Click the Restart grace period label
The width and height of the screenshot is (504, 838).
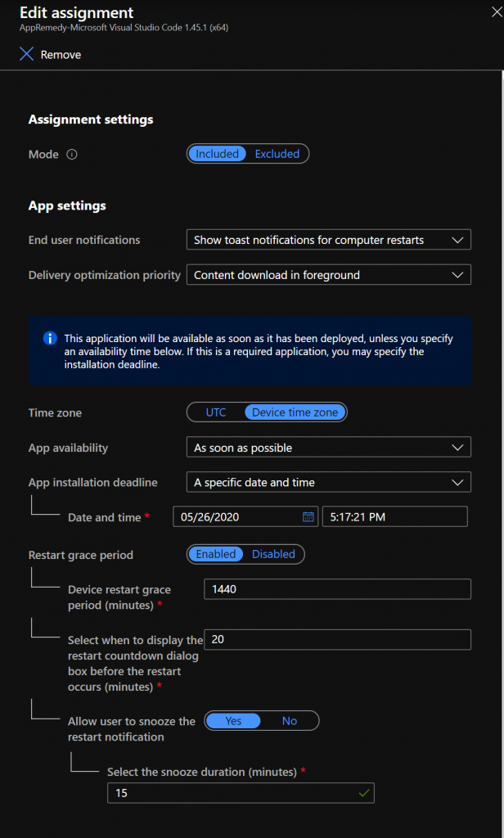[x=81, y=555]
